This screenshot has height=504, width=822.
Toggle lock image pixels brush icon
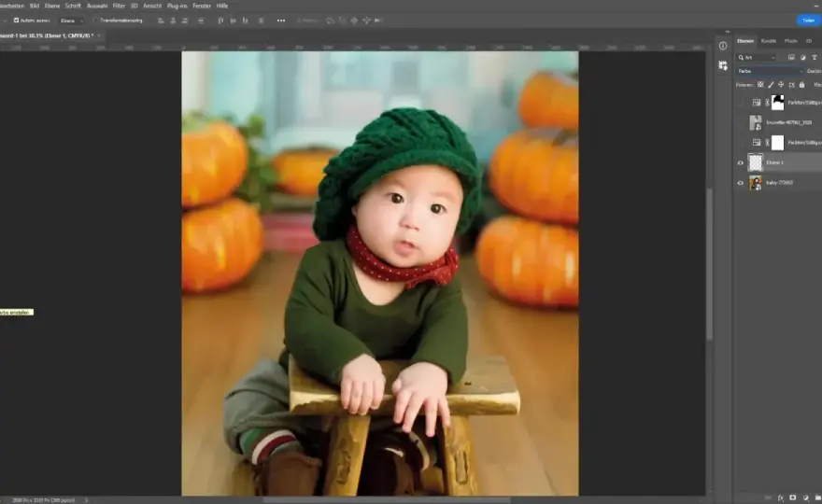point(771,85)
